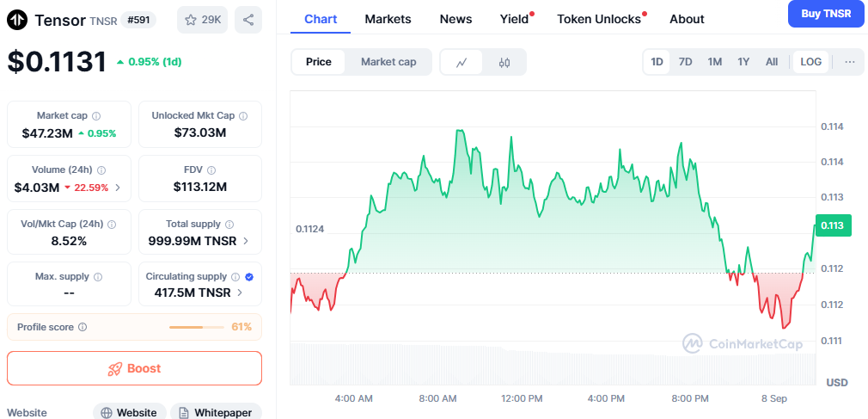
Task: Open the Whitepaper document link
Action: [x=216, y=412]
